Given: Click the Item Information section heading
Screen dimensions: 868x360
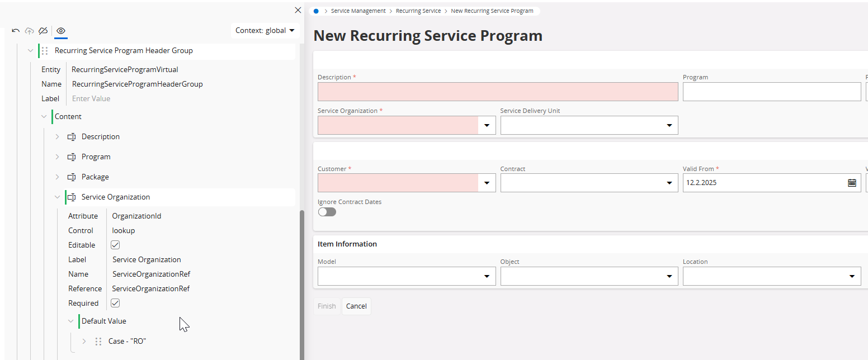Looking at the screenshot, I should (x=347, y=244).
